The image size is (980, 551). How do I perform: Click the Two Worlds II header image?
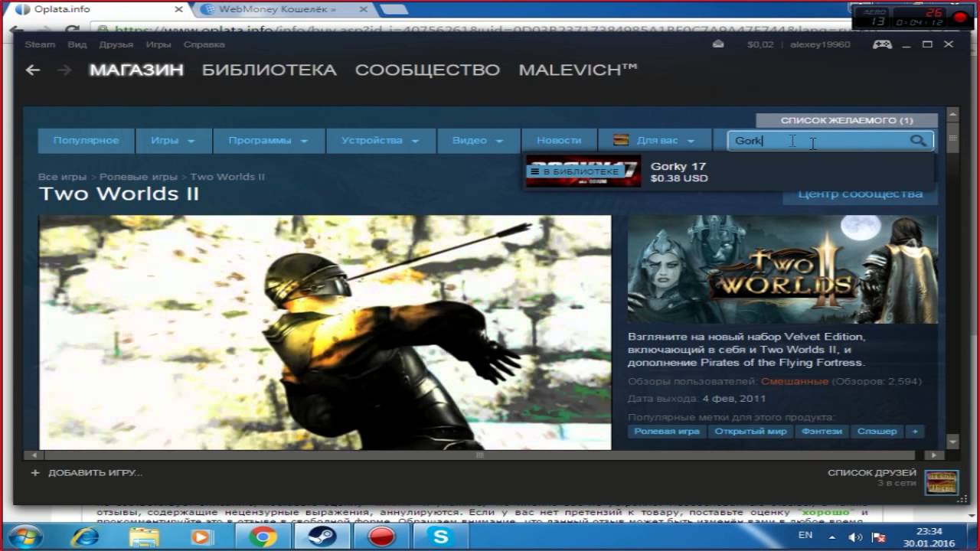(x=782, y=269)
